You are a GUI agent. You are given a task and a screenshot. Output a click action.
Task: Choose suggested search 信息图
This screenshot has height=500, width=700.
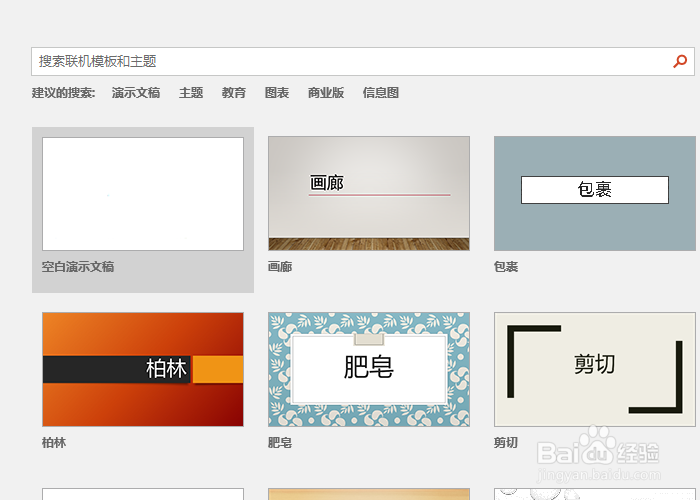(x=381, y=93)
